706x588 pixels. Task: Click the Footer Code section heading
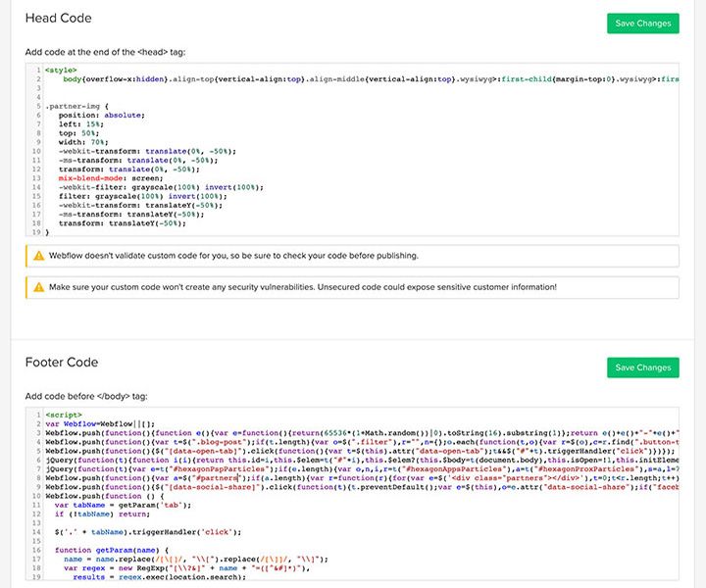[62, 363]
